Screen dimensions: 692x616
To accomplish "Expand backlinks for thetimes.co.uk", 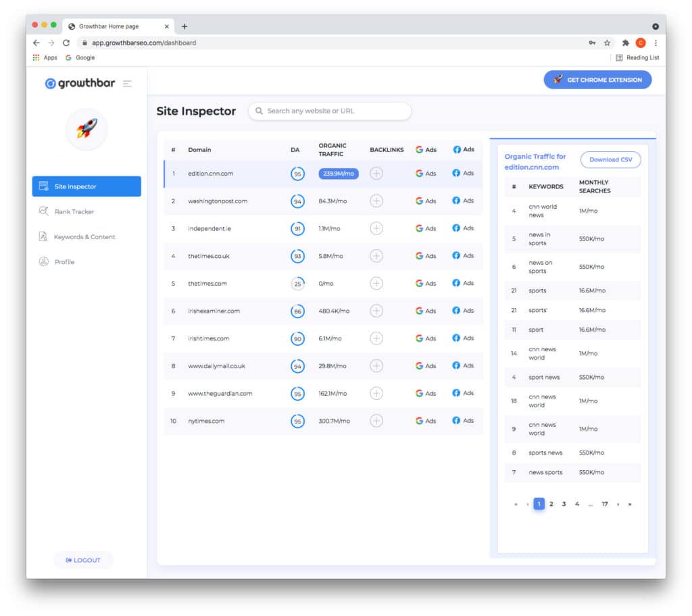I will pos(376,256).
